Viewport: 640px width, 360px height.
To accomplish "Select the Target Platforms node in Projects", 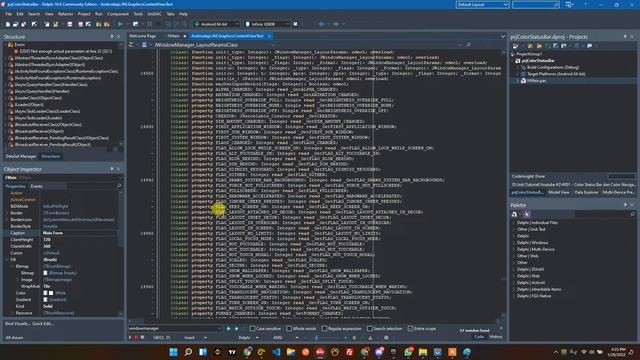I will 556,74.
